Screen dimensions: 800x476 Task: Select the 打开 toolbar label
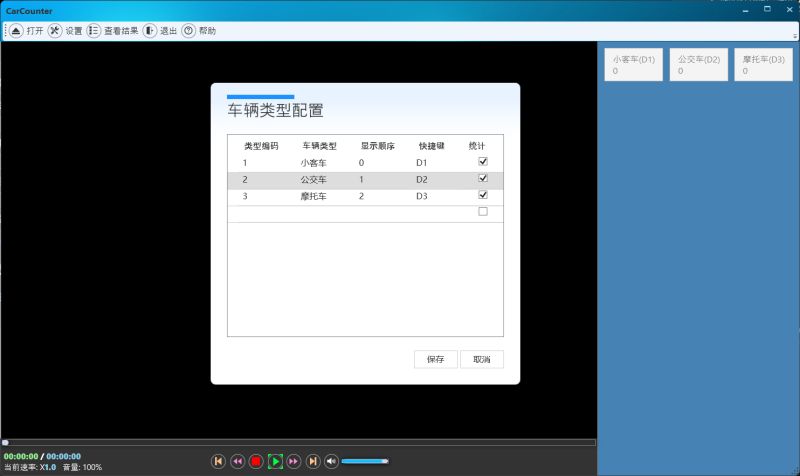pos(35,31)
